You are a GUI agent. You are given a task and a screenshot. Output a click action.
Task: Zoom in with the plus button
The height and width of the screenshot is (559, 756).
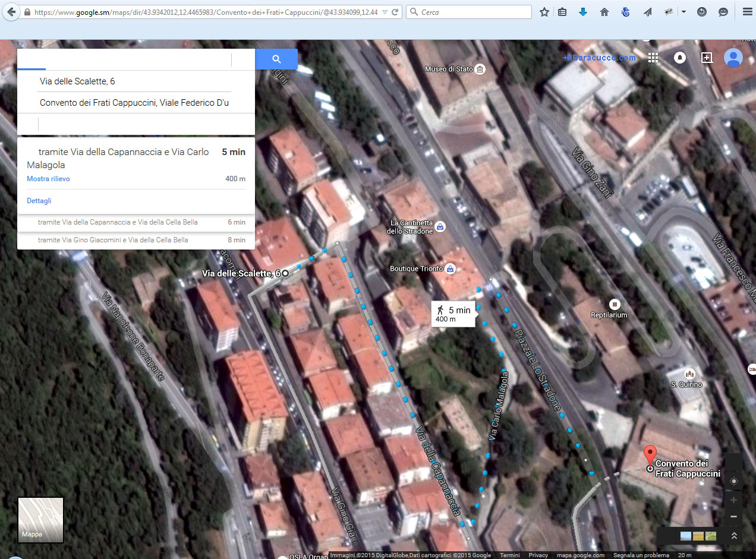(x=733, y=500)
